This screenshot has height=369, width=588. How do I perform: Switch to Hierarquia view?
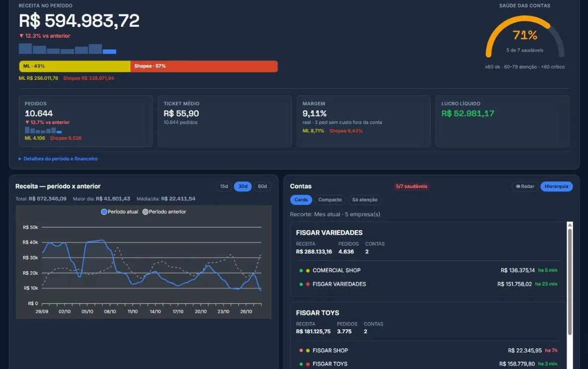557,186
